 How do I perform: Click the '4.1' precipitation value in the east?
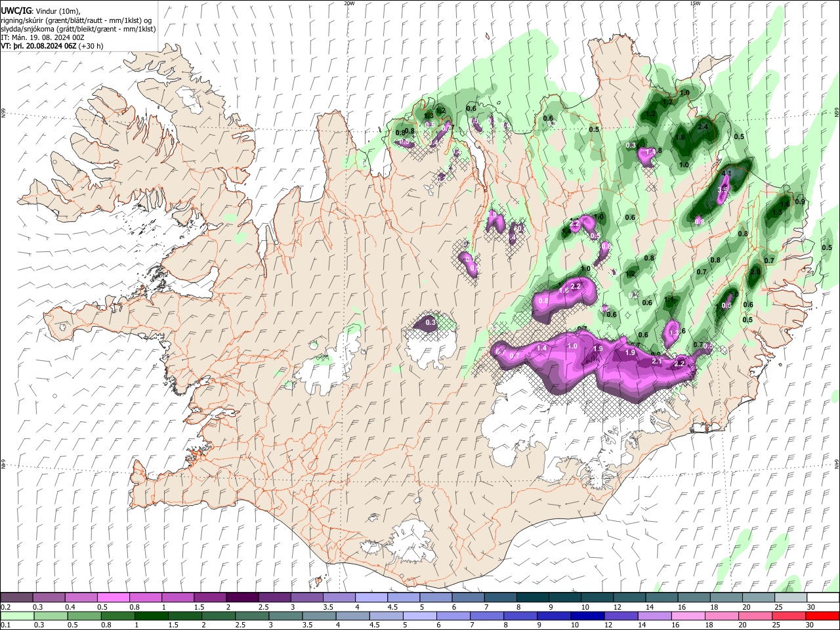tap(726, 173)
